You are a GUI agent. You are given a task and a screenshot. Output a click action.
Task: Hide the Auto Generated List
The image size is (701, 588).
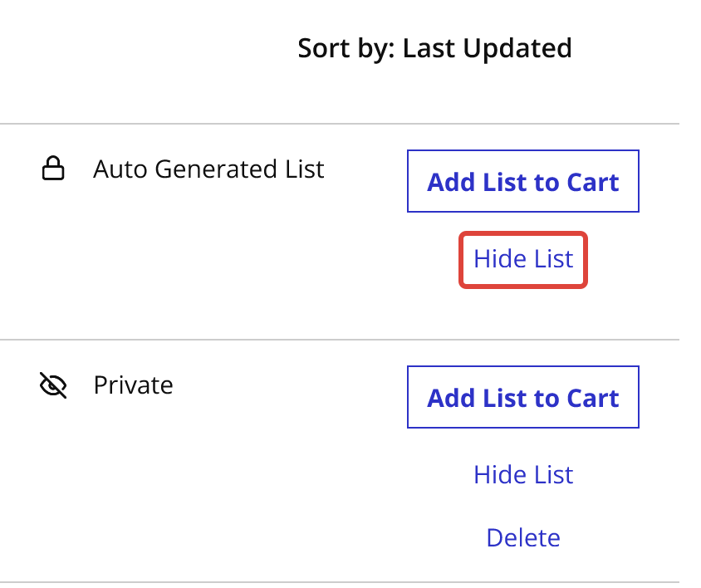(523, 259)
